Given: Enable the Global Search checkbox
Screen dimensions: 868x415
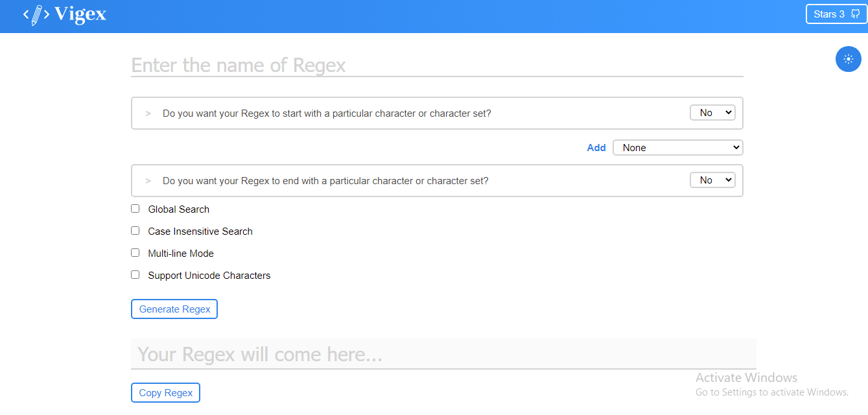Looking at the screenshot, I should point(135,208).
